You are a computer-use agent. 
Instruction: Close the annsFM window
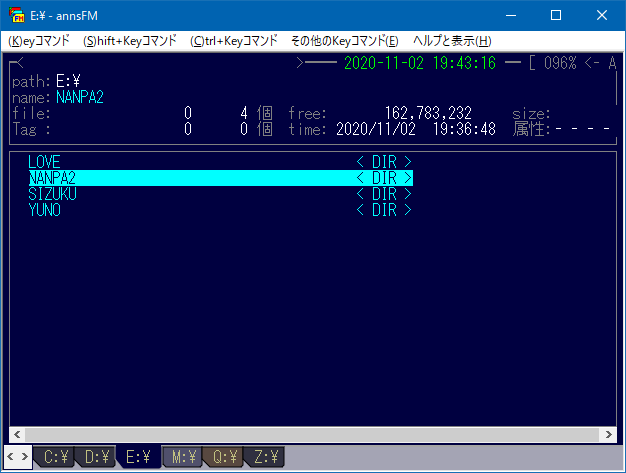pos(602,15)
